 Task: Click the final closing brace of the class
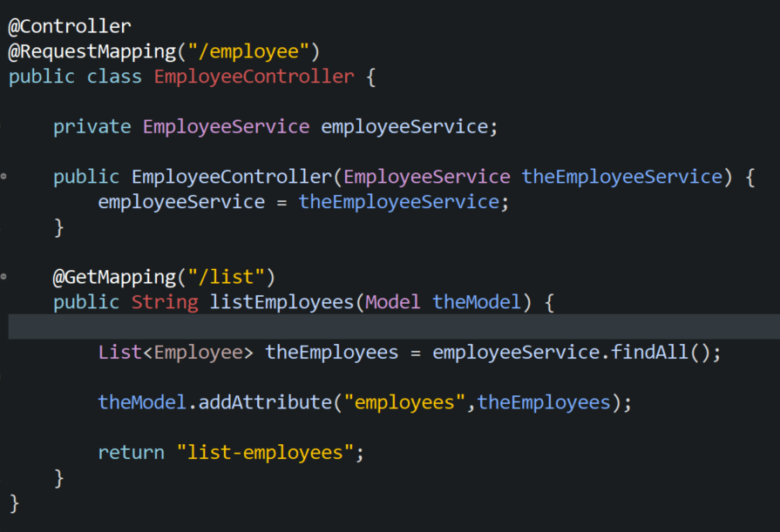[x=15, y=503]
